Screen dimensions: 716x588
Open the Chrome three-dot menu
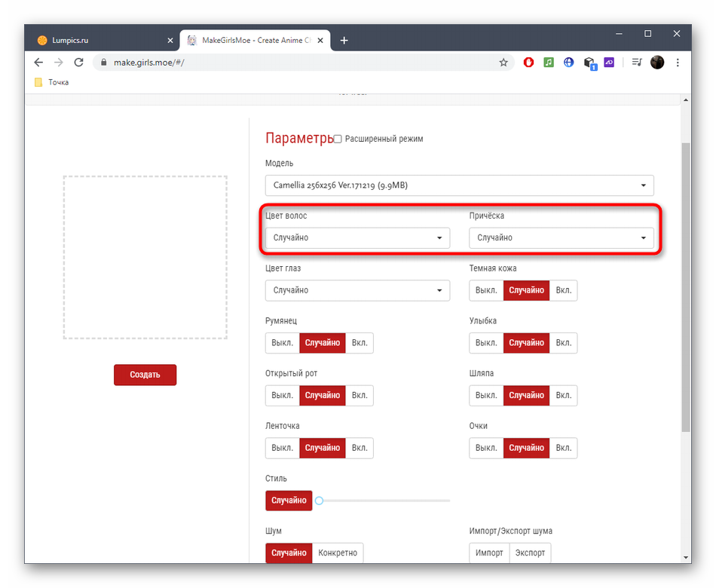point(678,63)
